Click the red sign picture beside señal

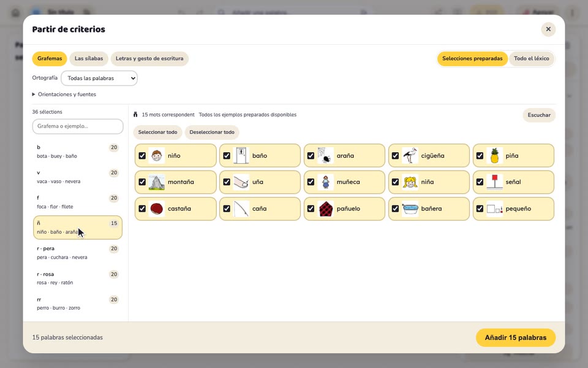click(x=494, y=182)
